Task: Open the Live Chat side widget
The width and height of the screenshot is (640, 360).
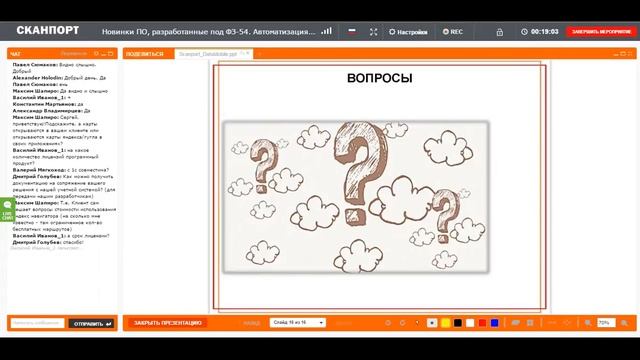Action: click(7, 210)
